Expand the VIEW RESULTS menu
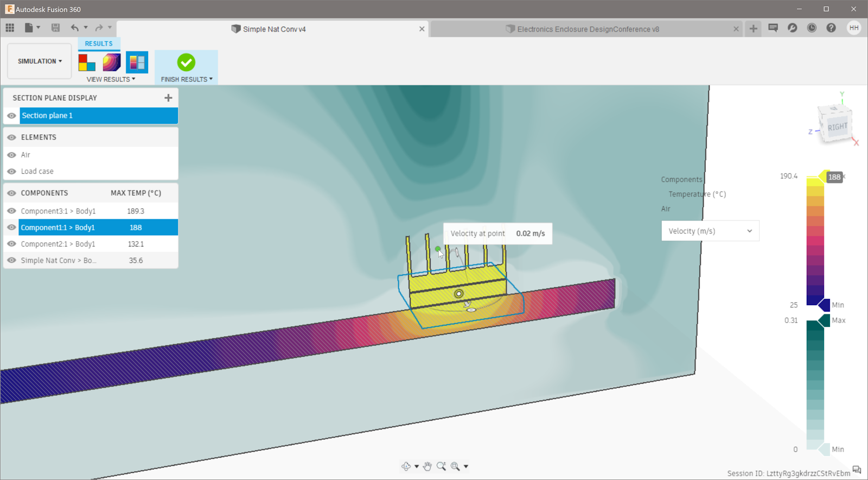Viewport: 868px width, 480px height. pyautogui.click(x=111, y=79)
